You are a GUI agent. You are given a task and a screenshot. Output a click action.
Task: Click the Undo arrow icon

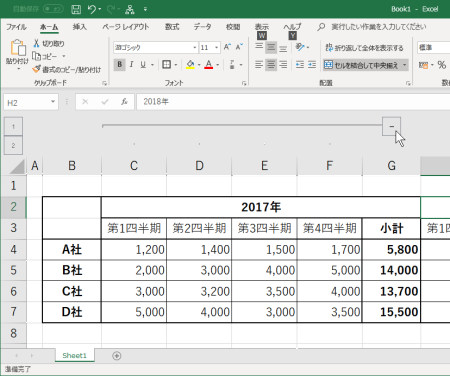[x=92, y=9]
